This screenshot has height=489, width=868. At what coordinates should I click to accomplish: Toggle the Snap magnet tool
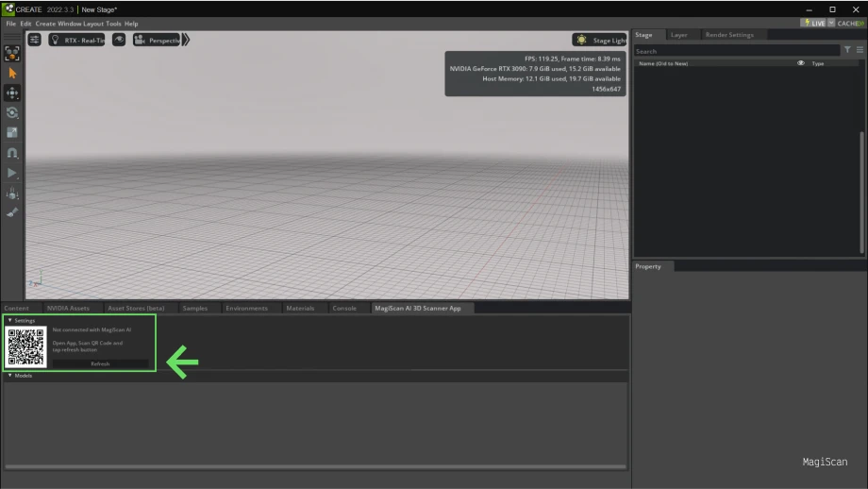coord(12,153)
